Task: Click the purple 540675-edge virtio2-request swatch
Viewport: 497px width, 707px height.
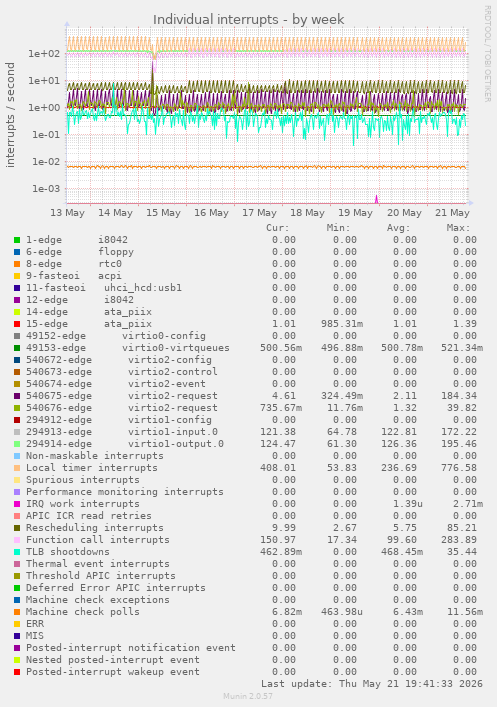Action: (x=17, y=396)
